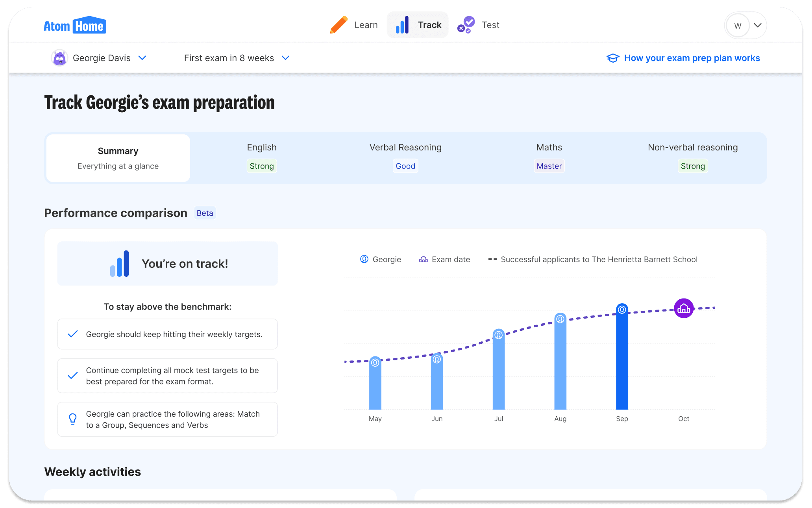Click the purple exam date school marker

(x=684, y=308)
